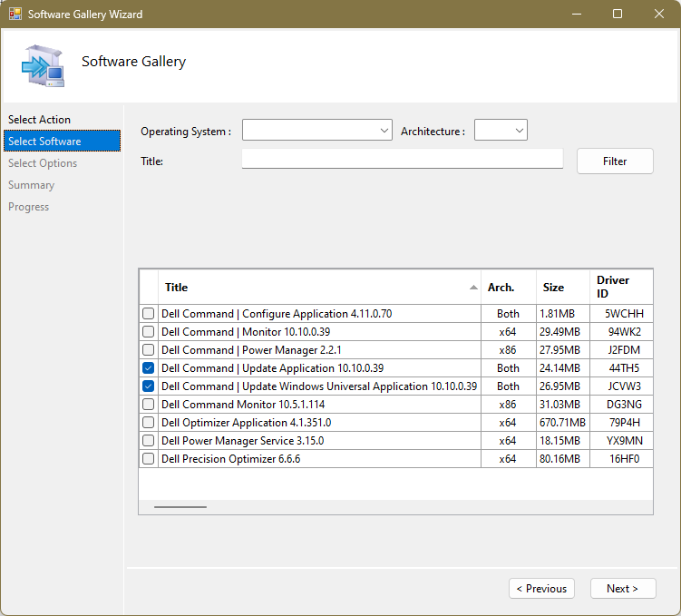Click Driver ID cell YX9MN

coord(621,441)
